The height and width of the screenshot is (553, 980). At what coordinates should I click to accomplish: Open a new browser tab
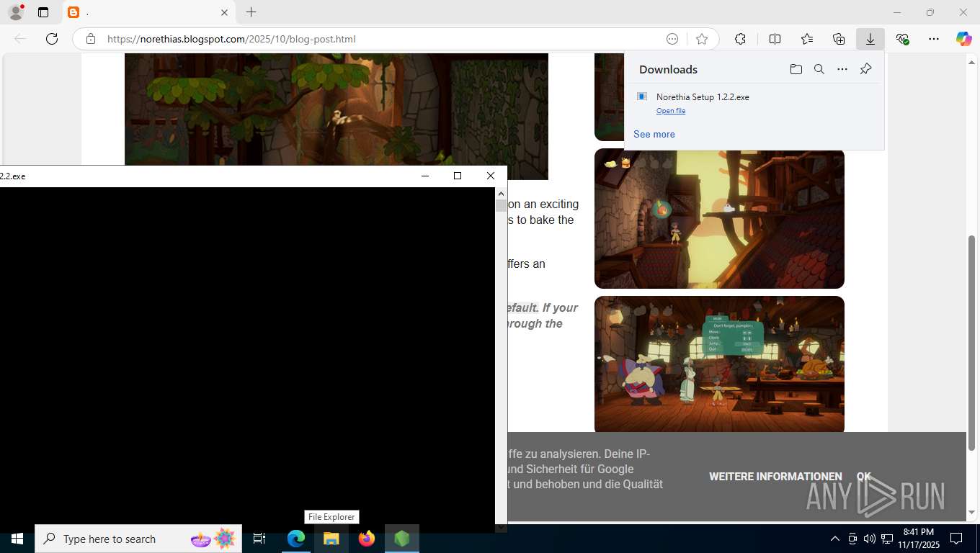(x=251, y=12)
